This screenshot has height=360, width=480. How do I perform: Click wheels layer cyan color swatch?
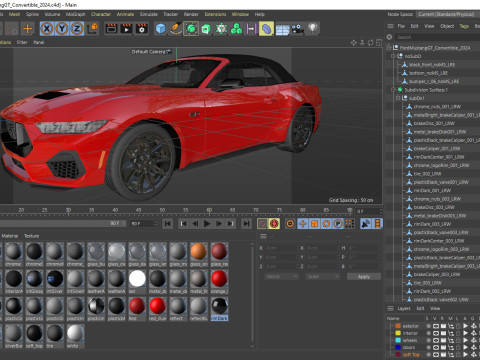[398, 340]
